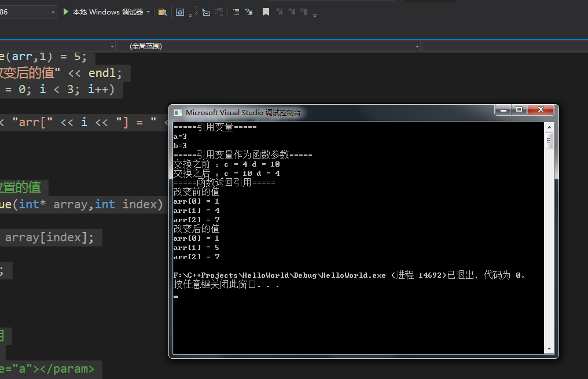Maximize the 调试控制台 console window
The image size is (588, 379).
click(519, 109)
